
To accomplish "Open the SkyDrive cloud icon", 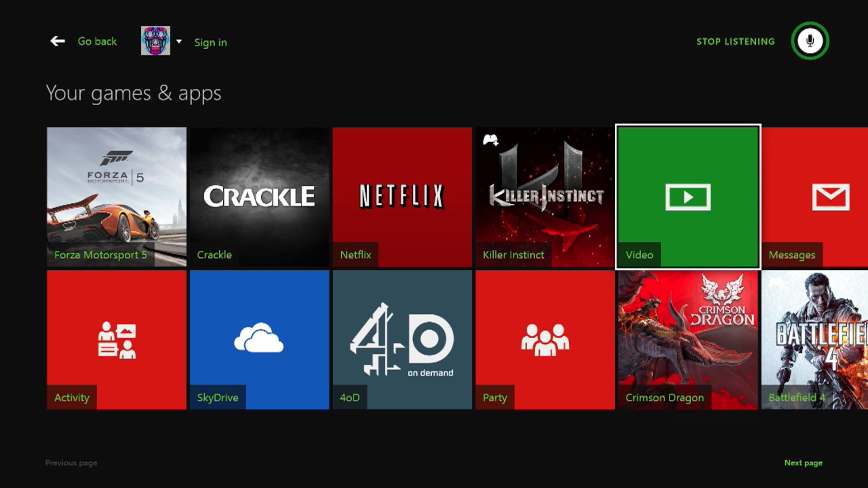I will click(x=259, y=338).
